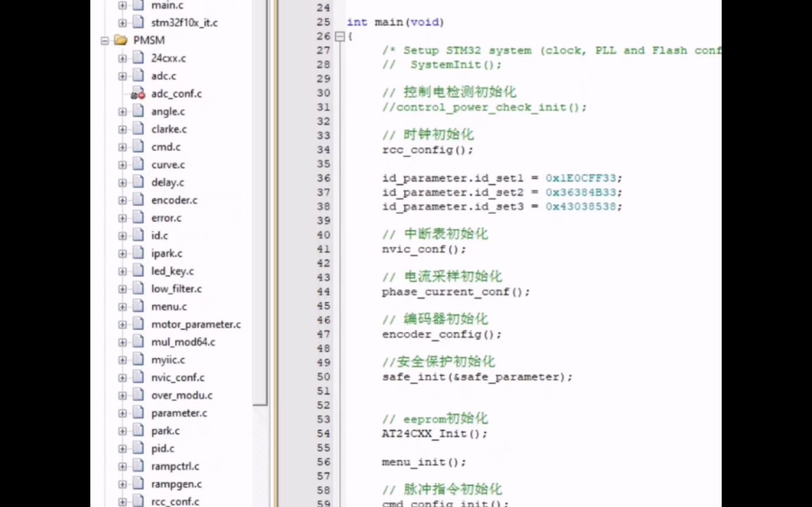
Task: Place cursor on nvic_conf(); call
Action: pos(424,249)
